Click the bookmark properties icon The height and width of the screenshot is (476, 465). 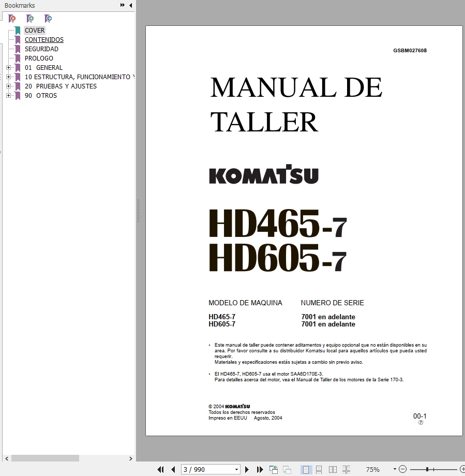point(48,19)
